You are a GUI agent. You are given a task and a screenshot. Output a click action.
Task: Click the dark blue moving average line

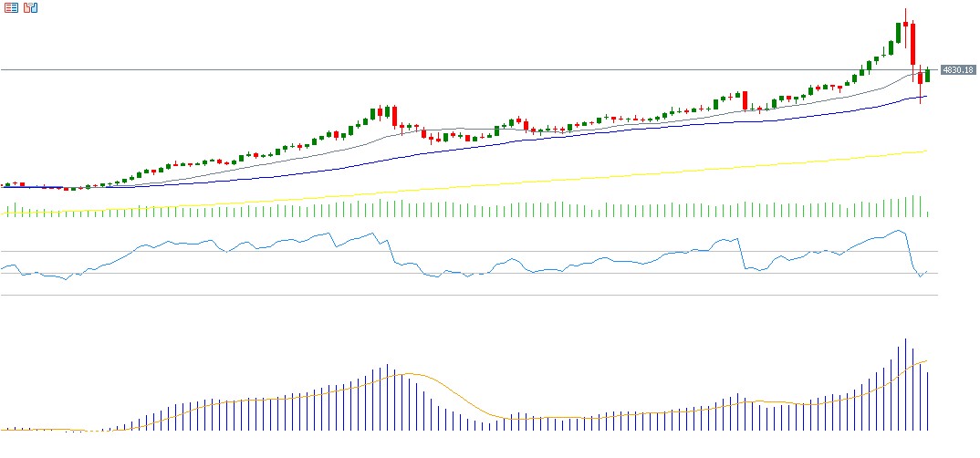(x=547, y=136)
